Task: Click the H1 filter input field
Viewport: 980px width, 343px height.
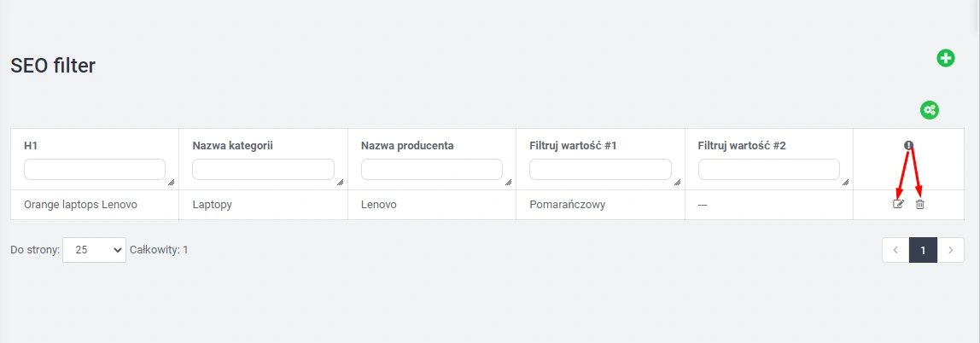Action: [x=94, y=169]
